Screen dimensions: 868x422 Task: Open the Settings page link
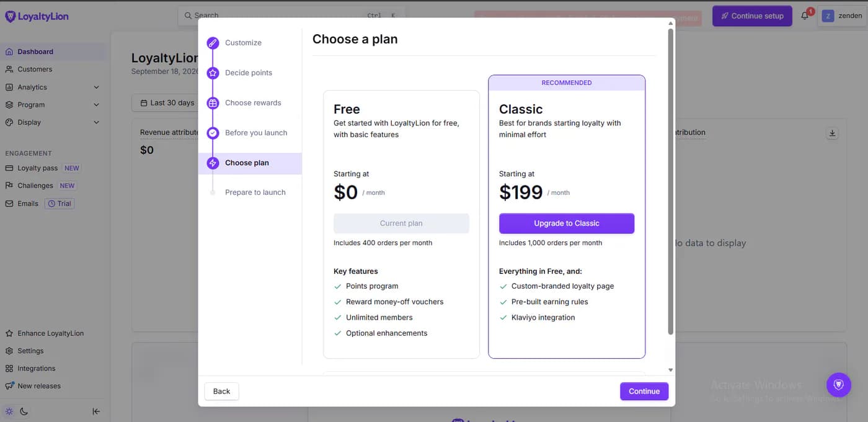(30, 351)
